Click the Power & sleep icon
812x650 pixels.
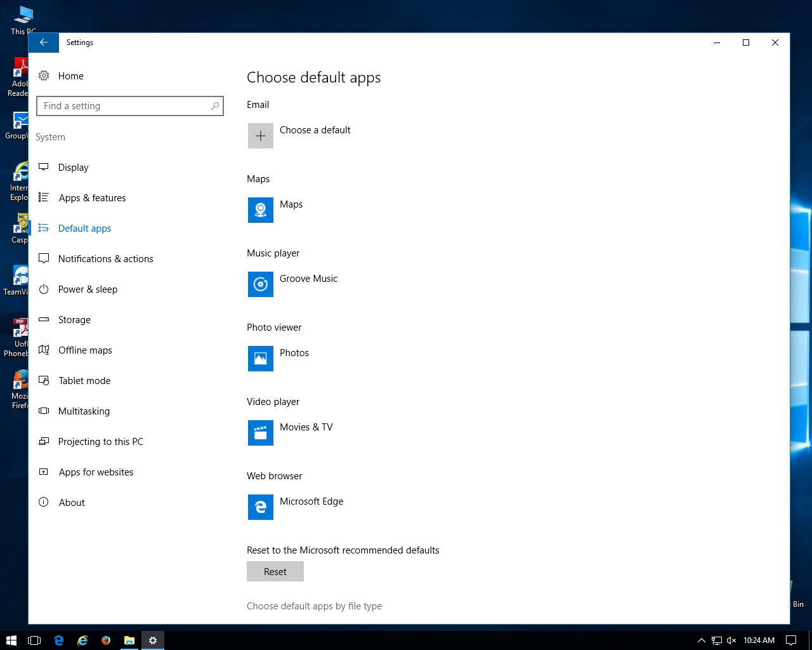pos(44,289)
